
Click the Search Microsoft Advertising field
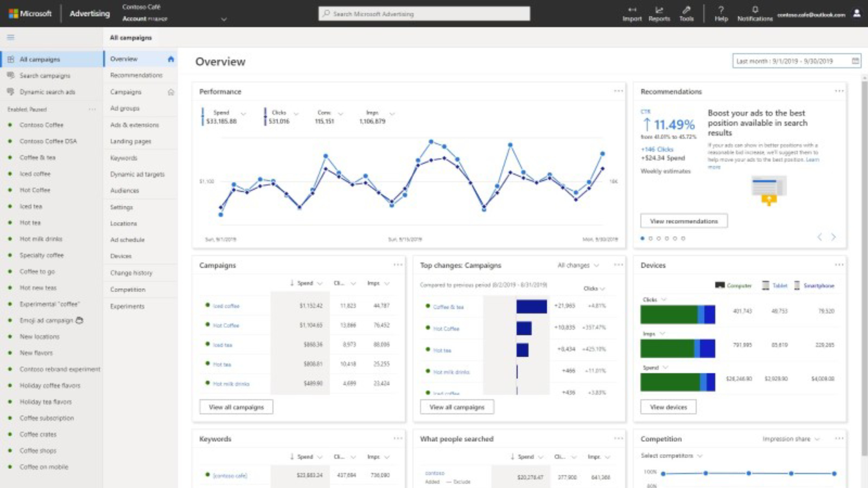coord(424,14)
